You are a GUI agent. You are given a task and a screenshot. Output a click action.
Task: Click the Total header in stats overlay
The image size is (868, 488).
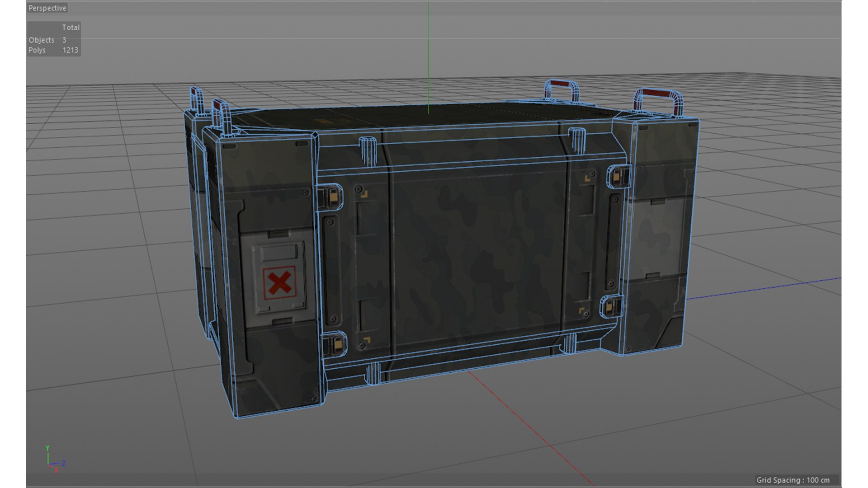71,28
